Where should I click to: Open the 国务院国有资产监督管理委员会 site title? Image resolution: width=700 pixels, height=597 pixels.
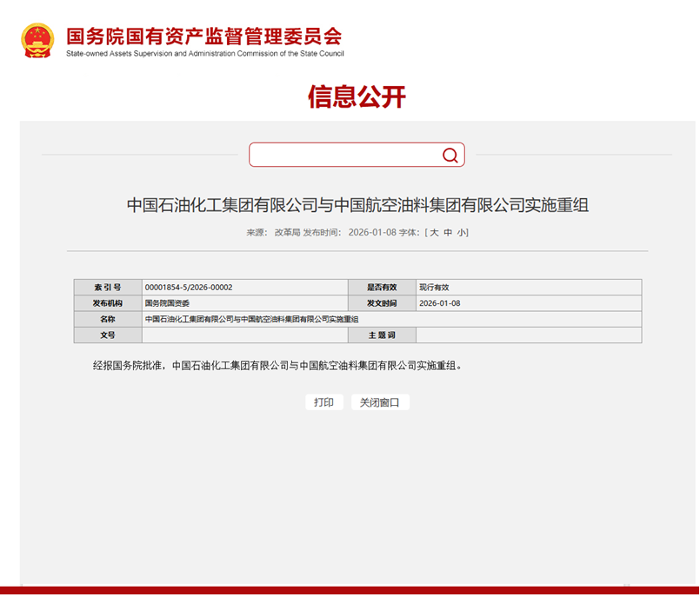point(204,35)
